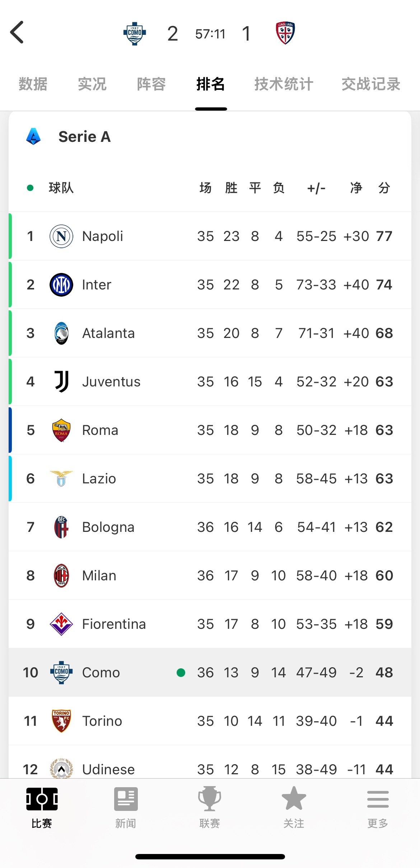Image resolution: width=420 pixels, height=868 pixels.
Task: Tap the Inter club badge
Action: pos(61,285)
